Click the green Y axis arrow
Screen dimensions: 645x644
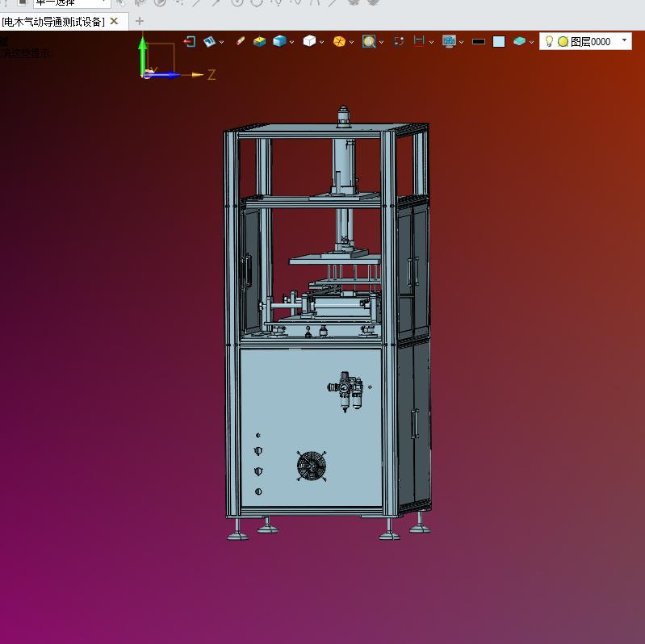pos(143,55)
